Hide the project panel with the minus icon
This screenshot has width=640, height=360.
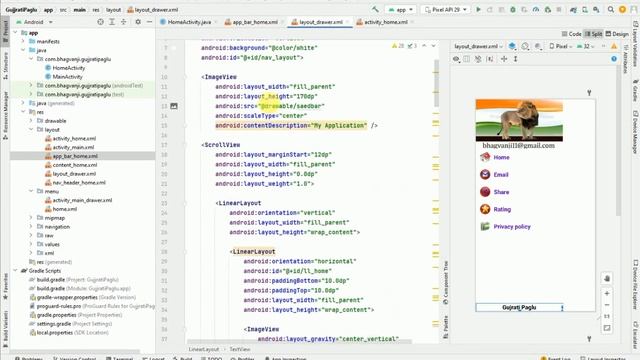click(x=149, y=22)
